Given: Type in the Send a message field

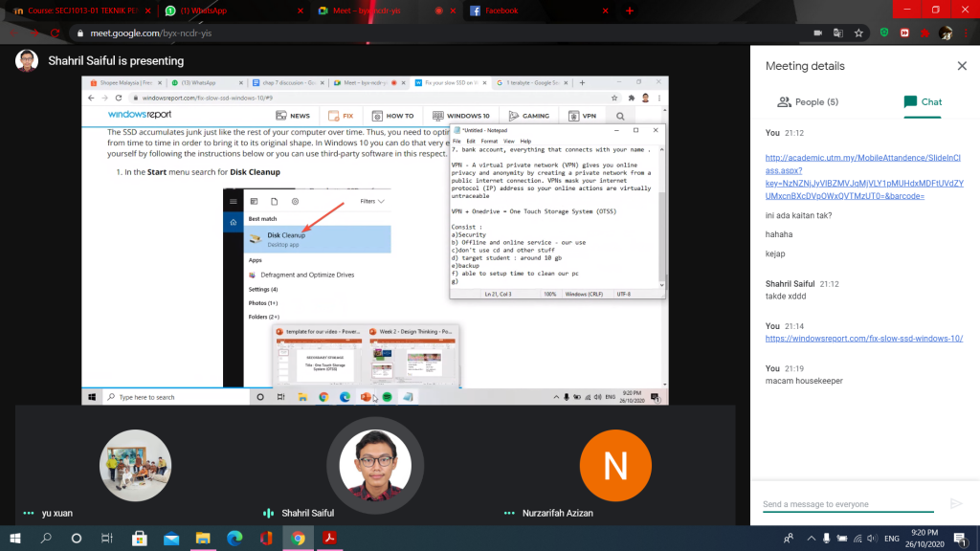Looking at the screenshot, I should (847, 504).
